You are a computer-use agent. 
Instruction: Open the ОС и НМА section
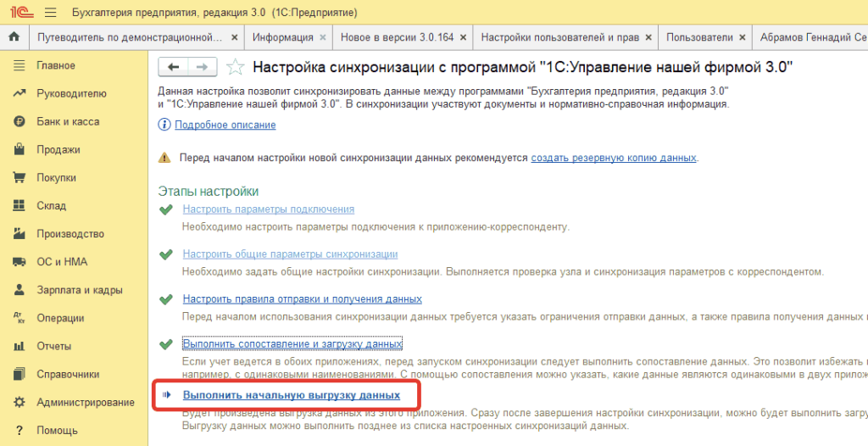point(62,262)
